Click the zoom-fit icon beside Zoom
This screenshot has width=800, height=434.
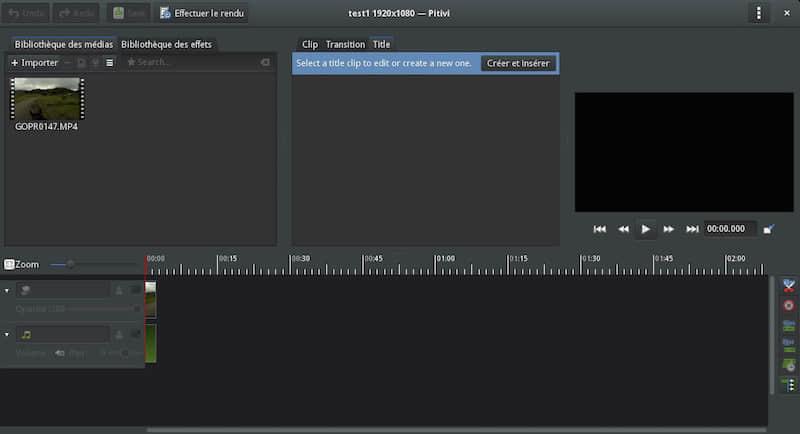(9, 264)
